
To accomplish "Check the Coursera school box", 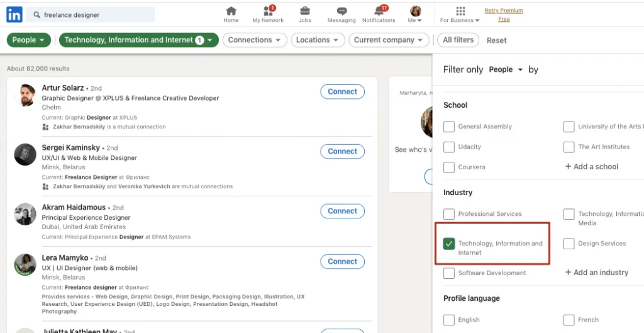I will (449, 167).
